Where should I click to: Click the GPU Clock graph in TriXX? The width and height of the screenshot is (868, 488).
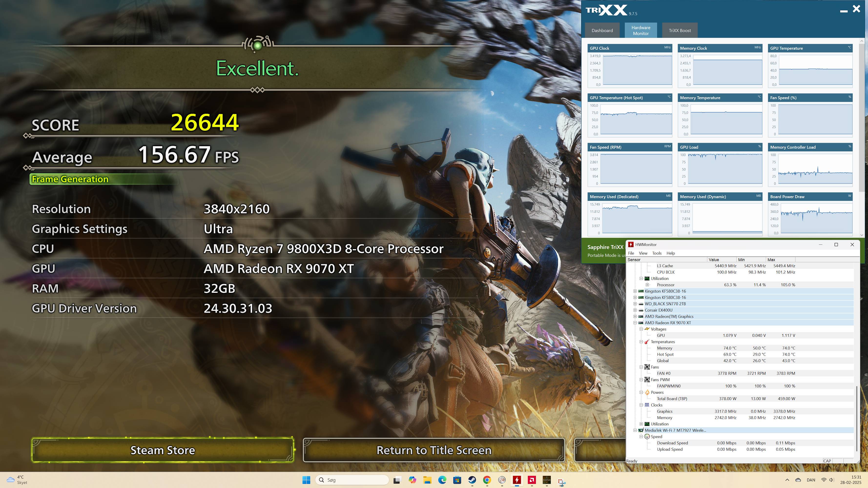coord(630,66)
